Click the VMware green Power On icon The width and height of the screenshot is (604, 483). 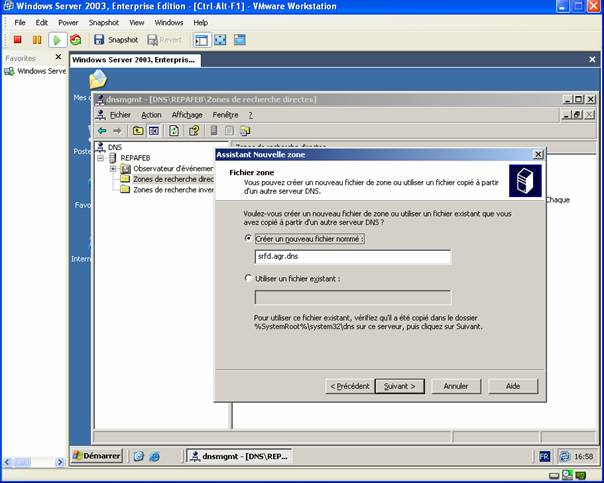coord(57,40)
